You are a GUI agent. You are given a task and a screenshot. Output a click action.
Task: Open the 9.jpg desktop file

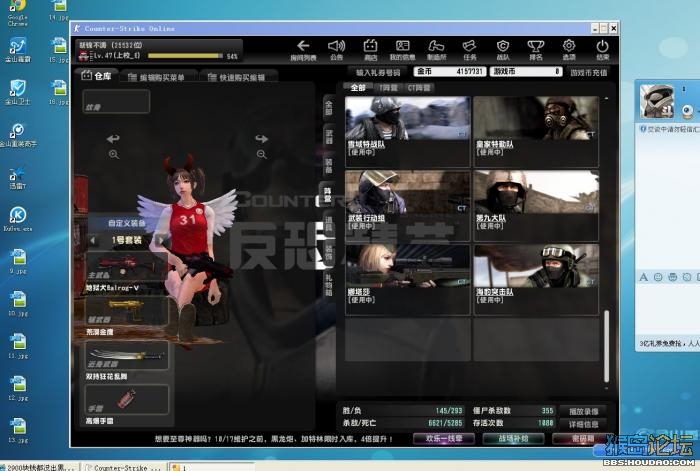coord(18,261)
